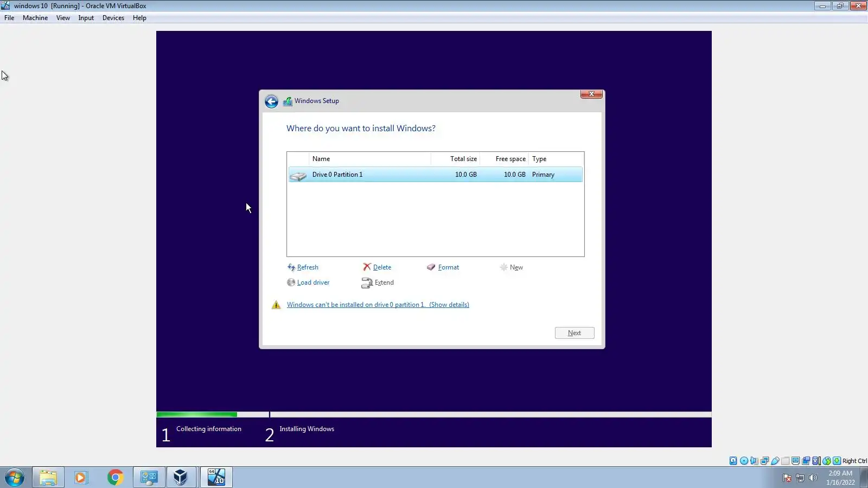Click the recording indicator in VirtualBox status bar
This screenshot has height=488, width=868.
pos(806,461)
